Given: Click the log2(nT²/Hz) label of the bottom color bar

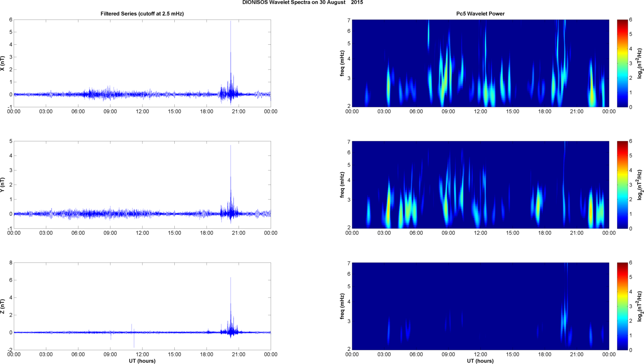Looking at the screenshot, I should click(640, 306).
